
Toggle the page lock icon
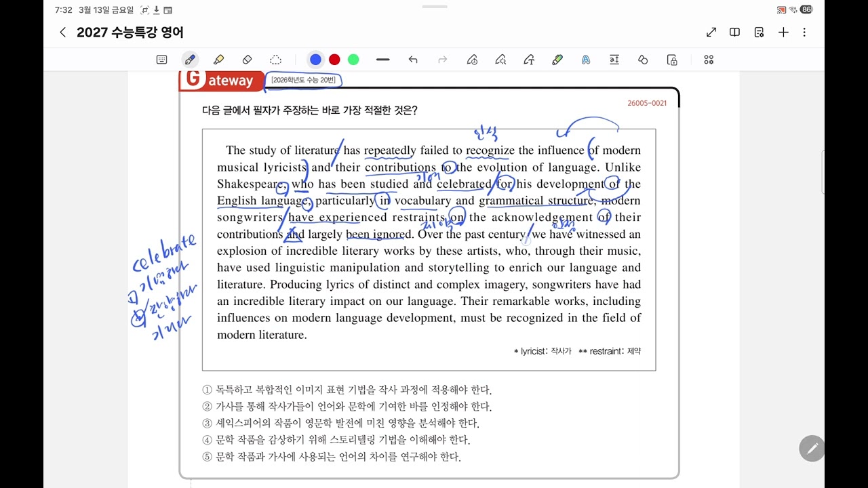pyautogui.click(x=672, y=60)
